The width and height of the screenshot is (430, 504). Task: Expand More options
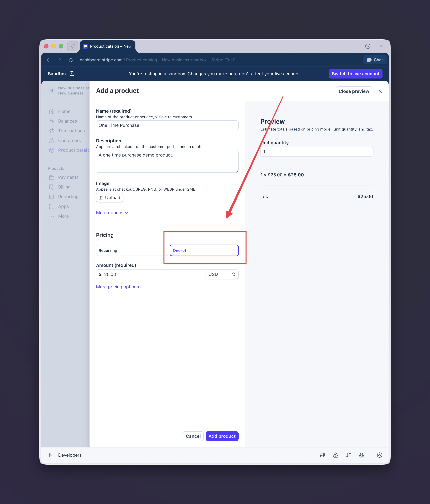112,213
